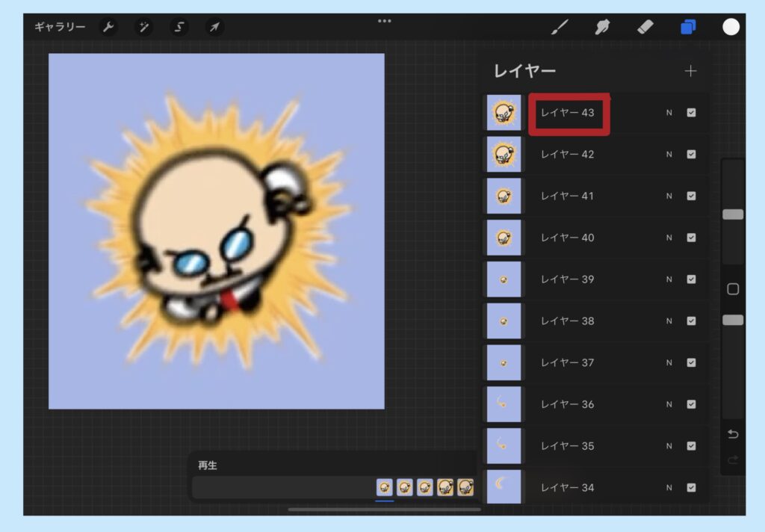Hide レイヤー 36 with its checkbox
765x532 pixels.
click(x=691, y=404)
